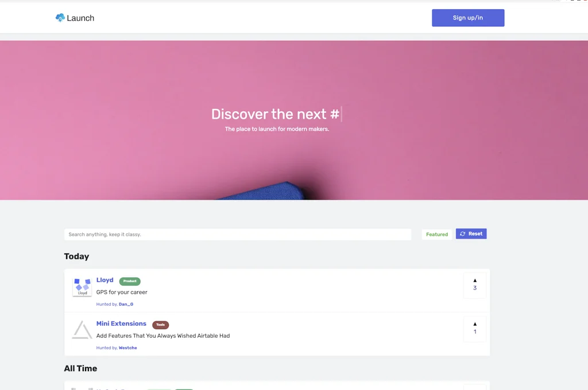The width and height of the screenshot is (588, 390).
Task: Select the Tools tag beside Mini Extensions
Action: point(161,325)
